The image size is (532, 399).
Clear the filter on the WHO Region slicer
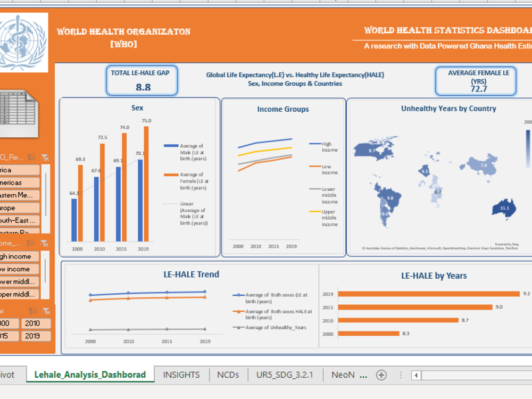tap(45, 157)
